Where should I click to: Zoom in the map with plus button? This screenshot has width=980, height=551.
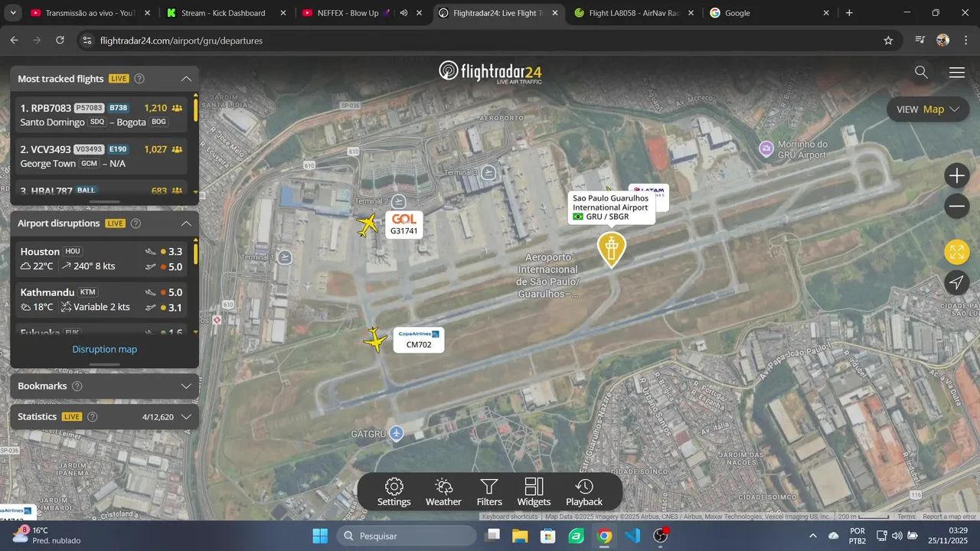click(x=956, y=176)
